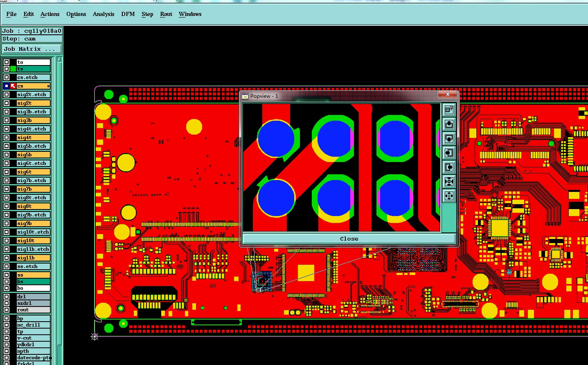
Task: Select layer name sig6t.etch
Action: point(34,163)
